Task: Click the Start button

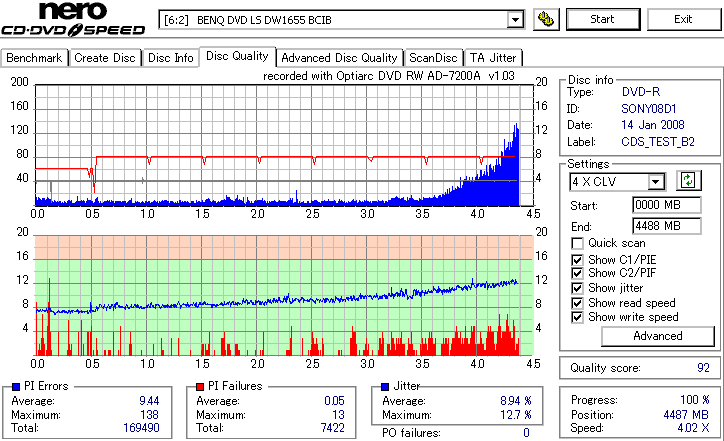Action: [603, 19]
